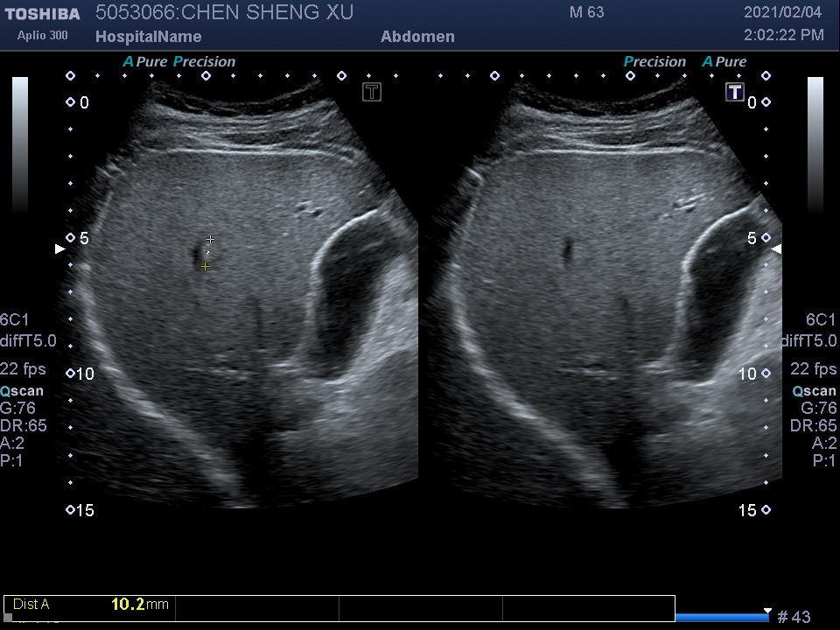Click the Dist A measurement label
The height and width of the screenshot is (630, 840).
[x=31, y=604]
